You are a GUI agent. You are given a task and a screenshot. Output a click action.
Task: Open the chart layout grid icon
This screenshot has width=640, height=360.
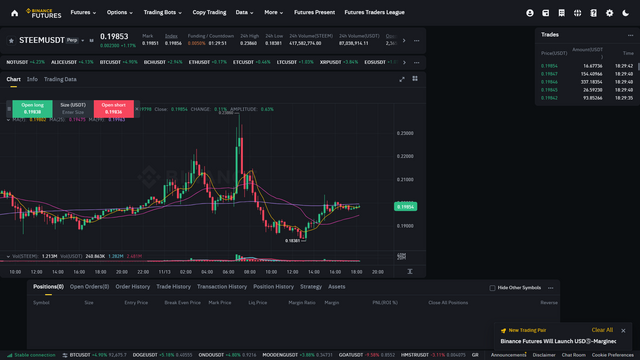click(415, 79)
